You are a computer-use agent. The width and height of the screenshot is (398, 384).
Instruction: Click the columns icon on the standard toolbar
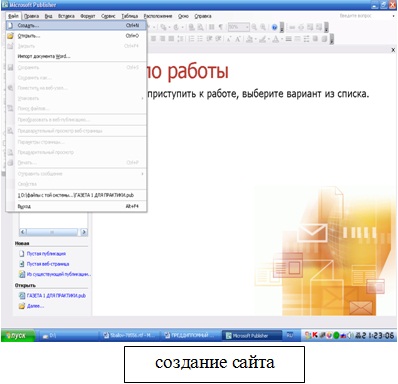(211, 27)
